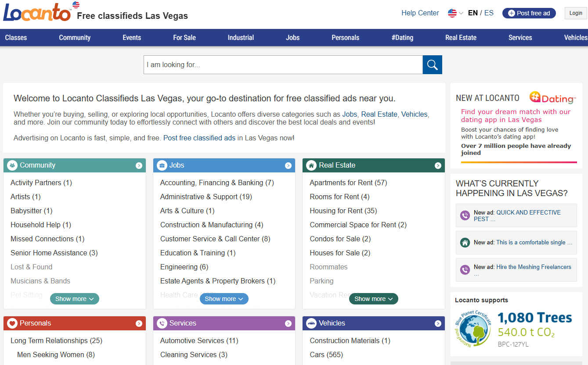Click the Login button
The image size is (588, 365).
coord(576,13)
